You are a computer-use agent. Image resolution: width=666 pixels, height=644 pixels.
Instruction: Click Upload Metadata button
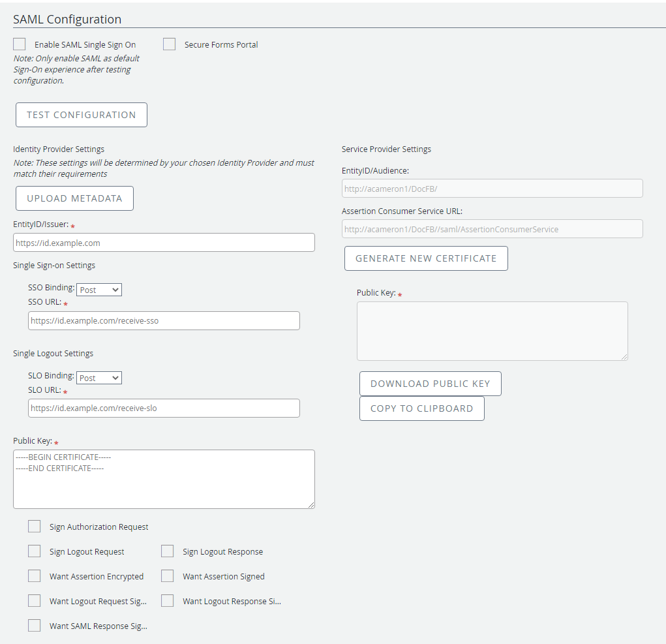coord(75,198)
